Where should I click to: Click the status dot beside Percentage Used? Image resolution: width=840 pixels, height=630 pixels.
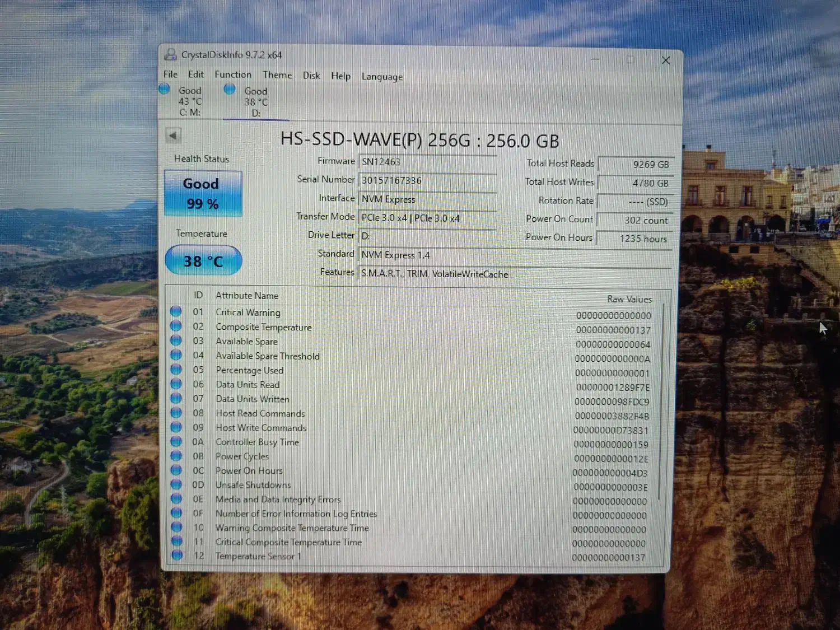point(176,370)
